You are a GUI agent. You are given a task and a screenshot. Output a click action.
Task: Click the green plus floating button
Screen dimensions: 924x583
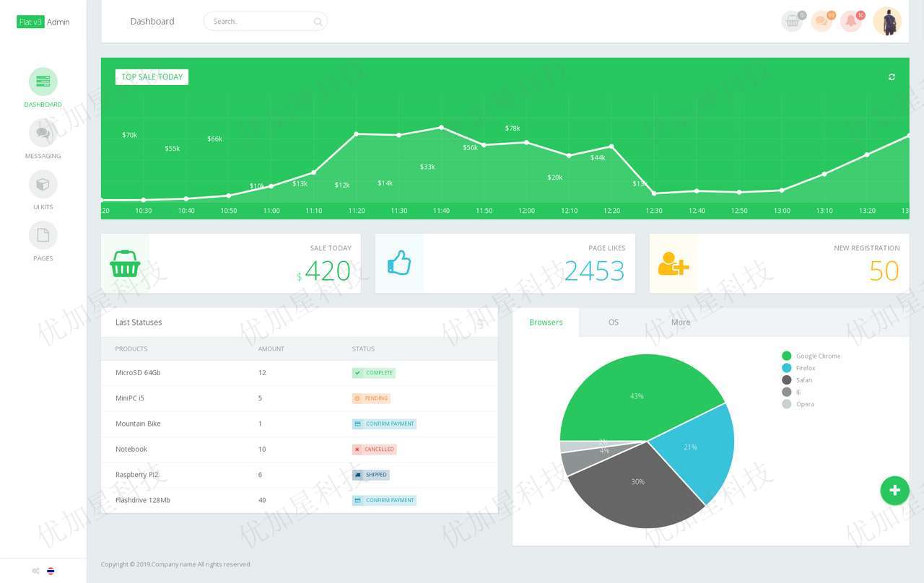[x=894, y=491]
